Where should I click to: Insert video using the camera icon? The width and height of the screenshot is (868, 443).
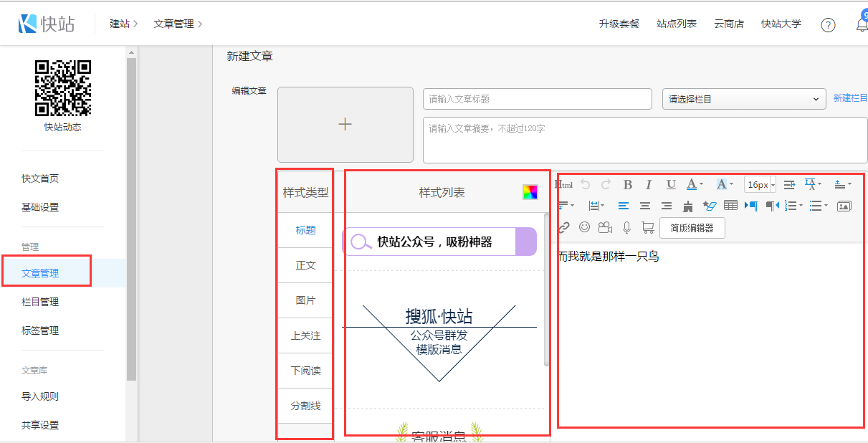(606, 227)
